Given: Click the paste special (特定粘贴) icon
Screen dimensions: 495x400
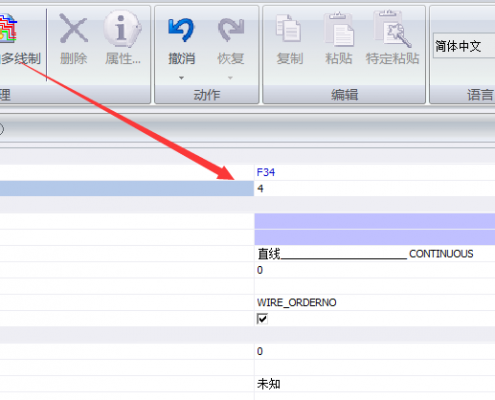Looking at the screenshot, I should click(392, 29).
